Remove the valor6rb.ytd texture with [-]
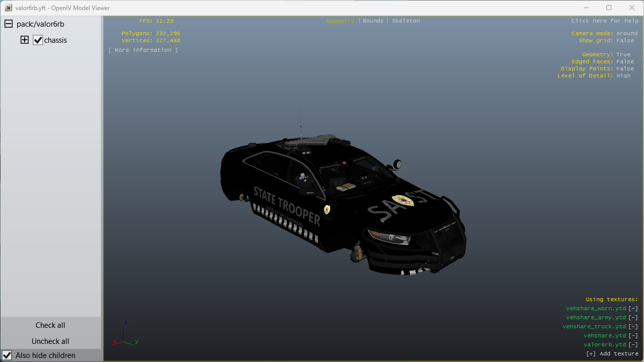Viewport: 644px width, 362px height. (x=633, y=345)
